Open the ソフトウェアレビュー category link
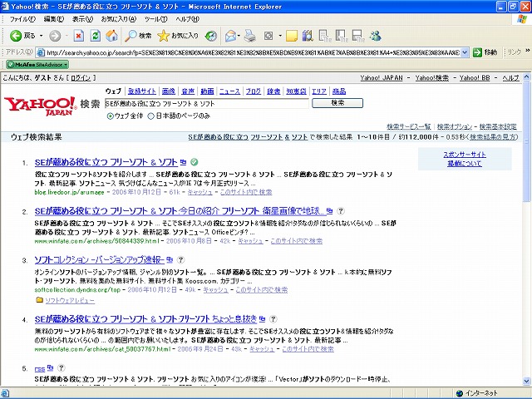This screenshot has height=399, width=532. [x=70, y=301]
